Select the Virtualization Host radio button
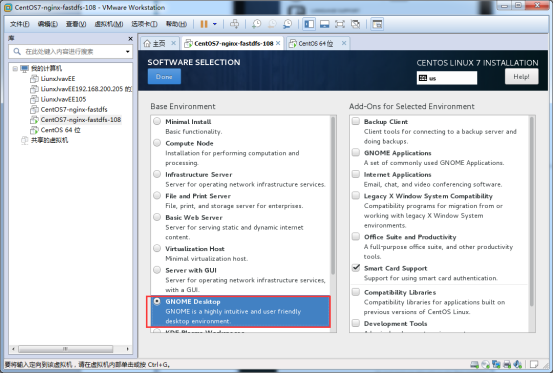553x373 pixels. 157,248
